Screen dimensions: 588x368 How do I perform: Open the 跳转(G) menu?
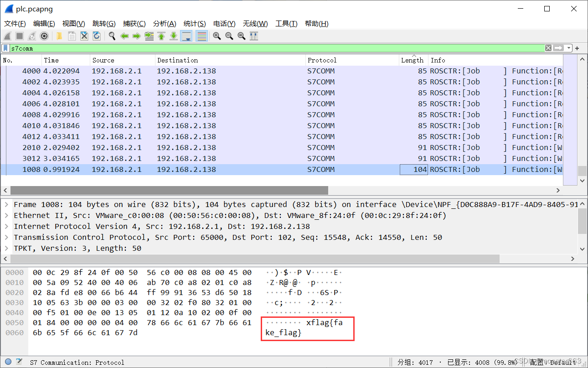tap(104, 24)
